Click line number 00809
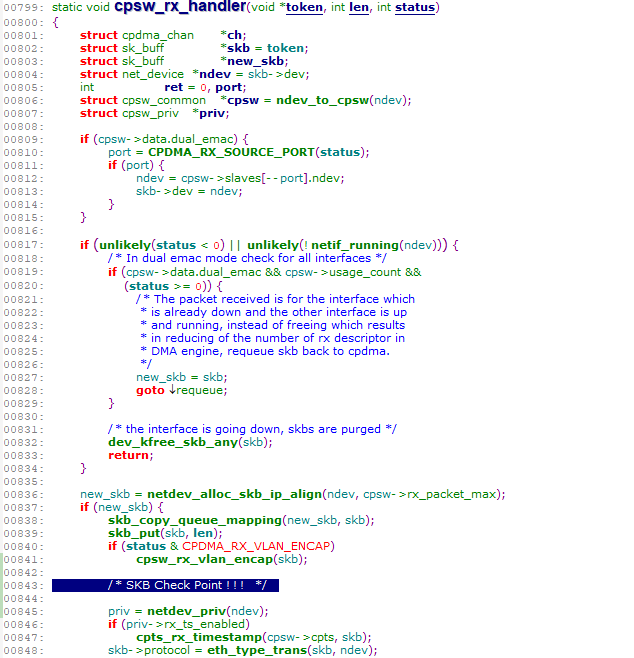634x658 pixels. [23, 140]
